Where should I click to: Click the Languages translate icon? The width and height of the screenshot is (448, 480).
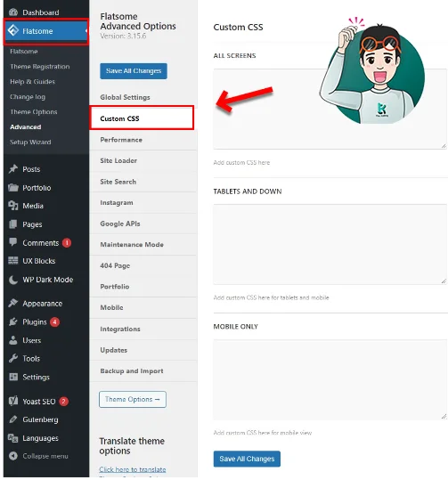[x=13, y=438]
